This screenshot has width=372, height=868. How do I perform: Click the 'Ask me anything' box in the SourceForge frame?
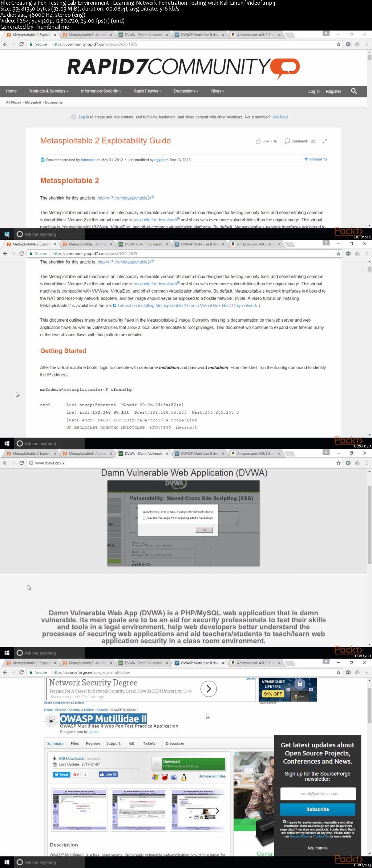(49, 862)
